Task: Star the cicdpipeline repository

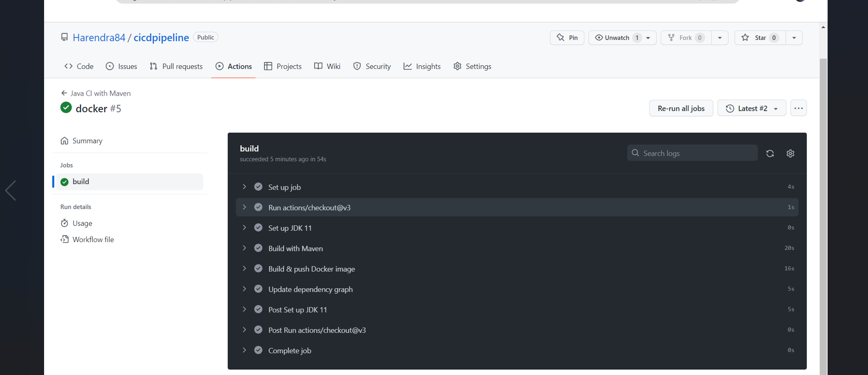Action: point(760,38)
